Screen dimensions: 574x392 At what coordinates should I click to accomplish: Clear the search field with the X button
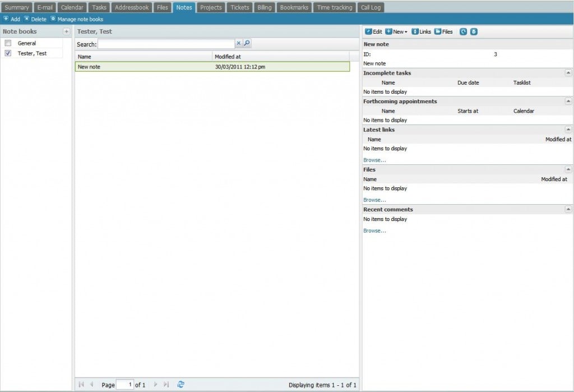click(x=239, y=44)
